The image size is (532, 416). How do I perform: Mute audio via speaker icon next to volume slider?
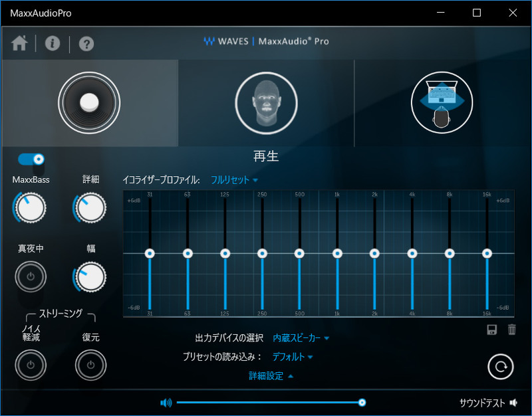point(166,402)
